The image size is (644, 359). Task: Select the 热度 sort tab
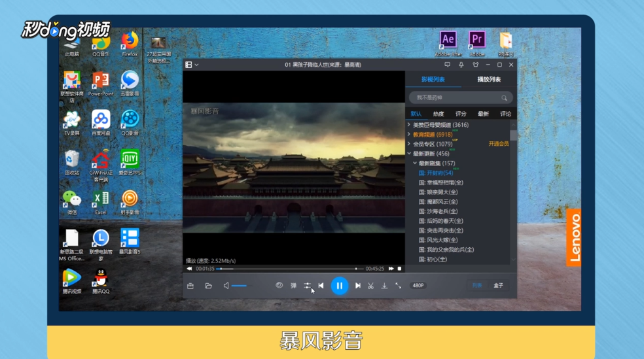pos(438,114)
